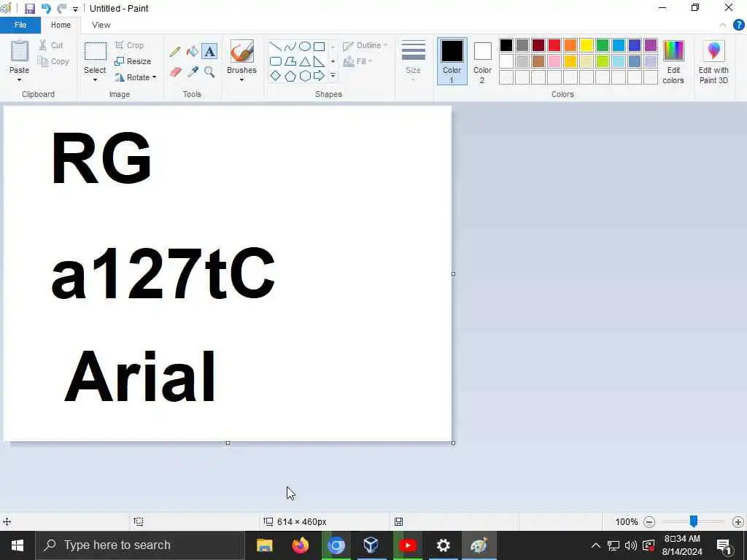747x560 pixels.
Task: Open Paint Help question mark icon
Action: click(x=738, y=26)
